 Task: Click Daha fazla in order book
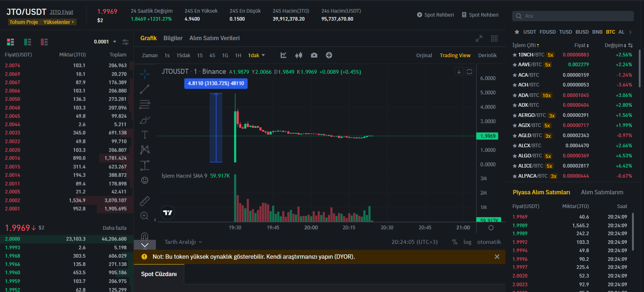[115, 228]
